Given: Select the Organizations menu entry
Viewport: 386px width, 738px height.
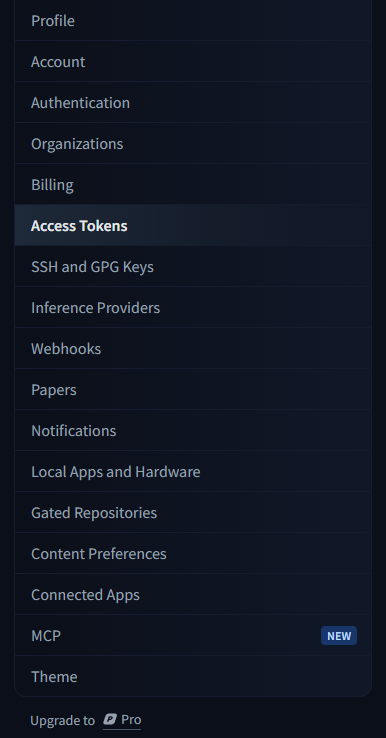Looking at the screenshot, I should pyautogui.click(x=193, y=144).
